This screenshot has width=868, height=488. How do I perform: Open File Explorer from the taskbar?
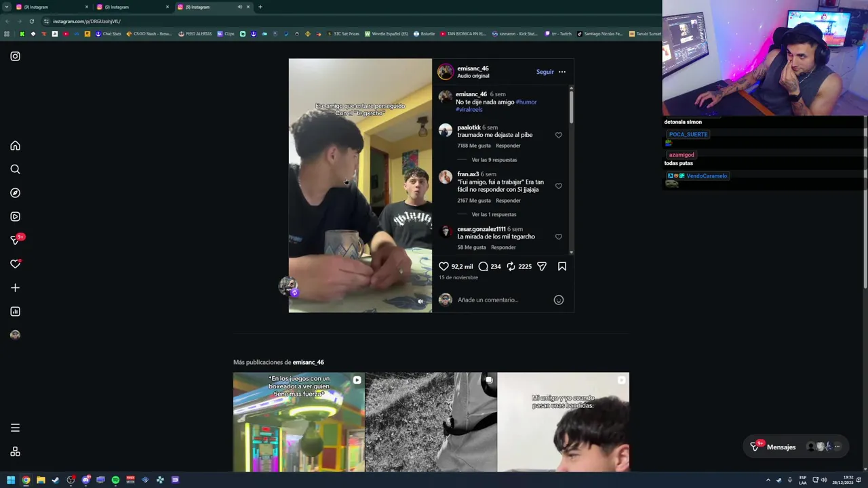[x=41, y=480]
